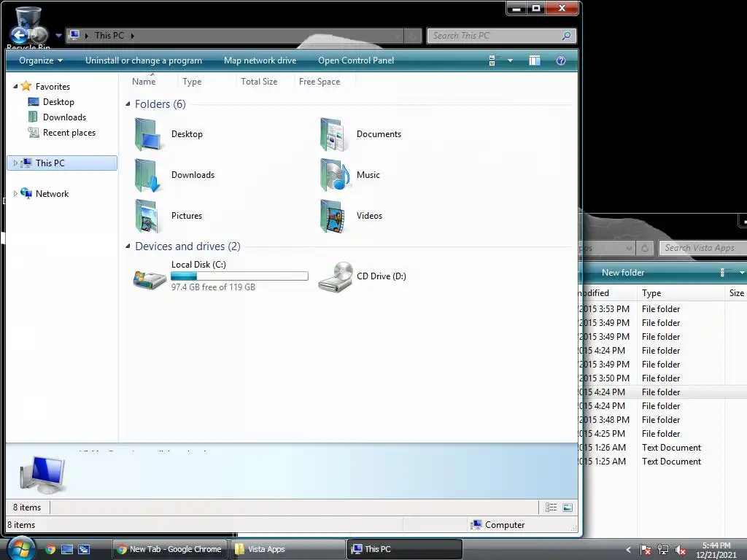The image size is (747, 560).
Task: Click Switch between windows quick launch icon
Action: 84,550
